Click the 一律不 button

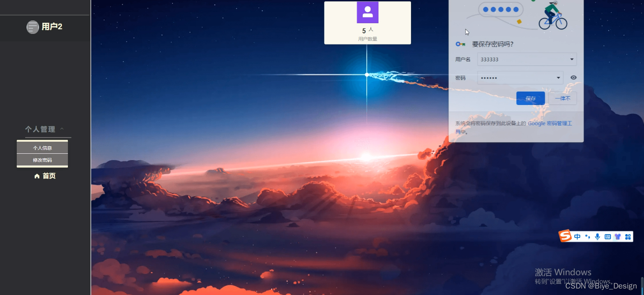(x=563, y=98)
